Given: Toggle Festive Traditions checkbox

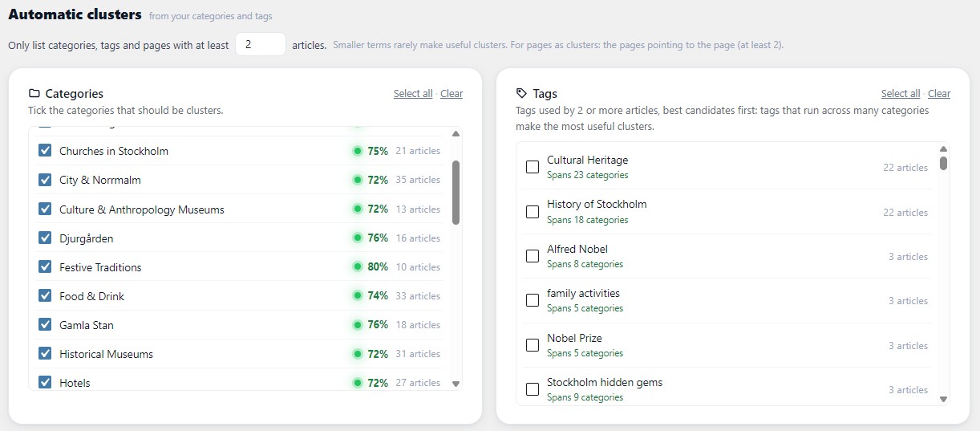Looking at the screenshot, I should 45,266.
